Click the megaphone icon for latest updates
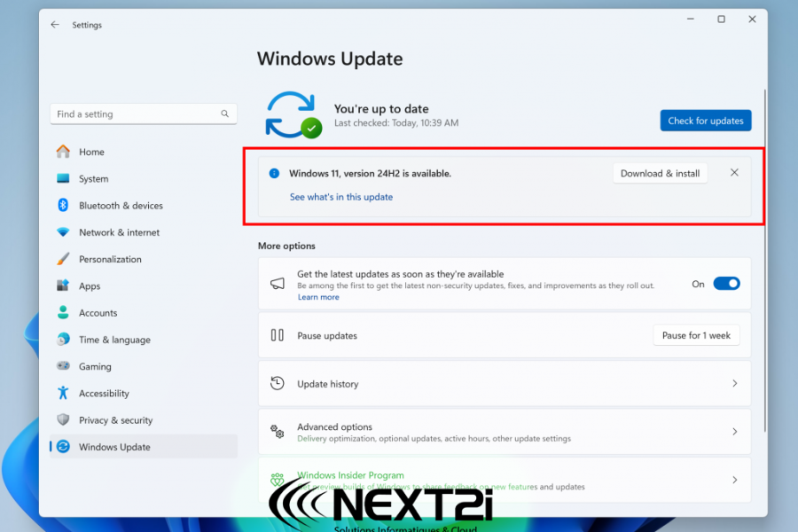Viewport: 798px width, 532px height. click(278, 283)
